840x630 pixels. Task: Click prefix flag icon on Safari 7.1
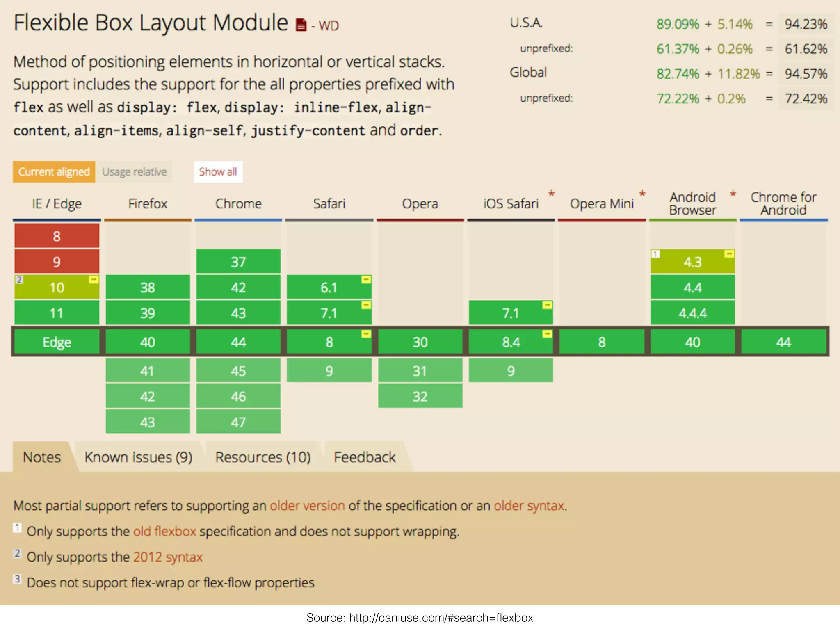click(366, 305)
